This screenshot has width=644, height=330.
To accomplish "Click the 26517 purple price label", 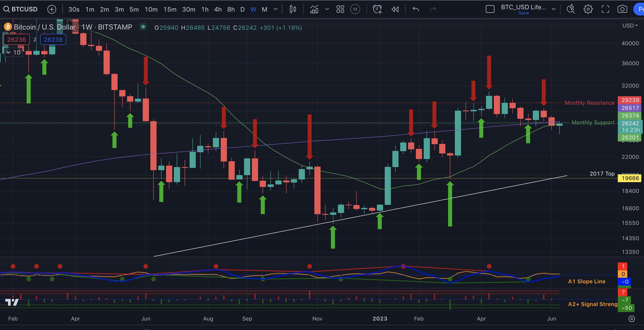I will click(630, 108).
